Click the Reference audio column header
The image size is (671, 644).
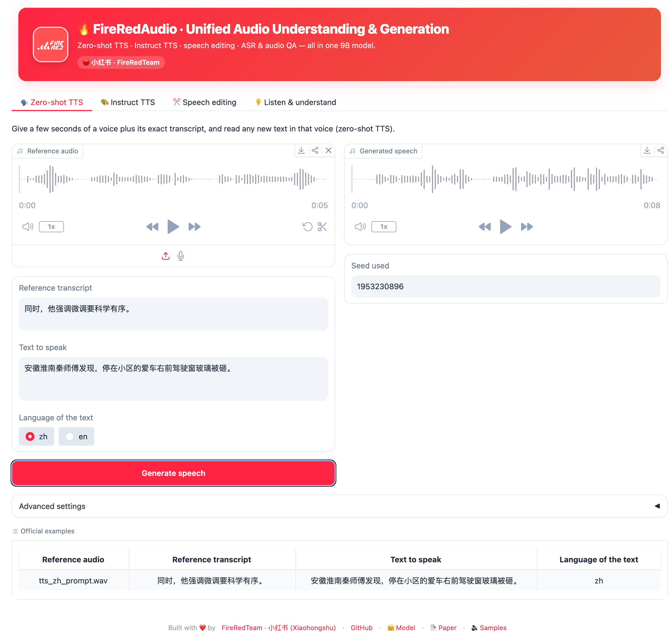click(x=73, y=560)
